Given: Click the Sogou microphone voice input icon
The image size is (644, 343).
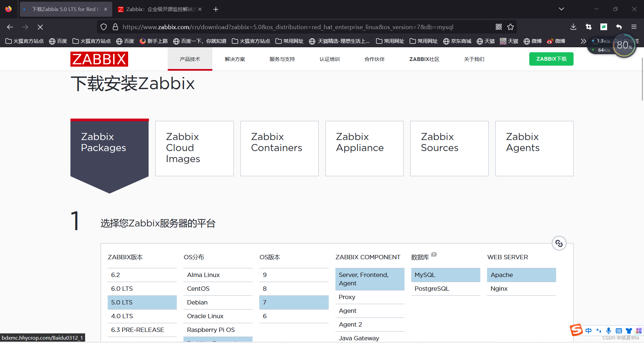Looking at the screenshot, I should [608, 331].
